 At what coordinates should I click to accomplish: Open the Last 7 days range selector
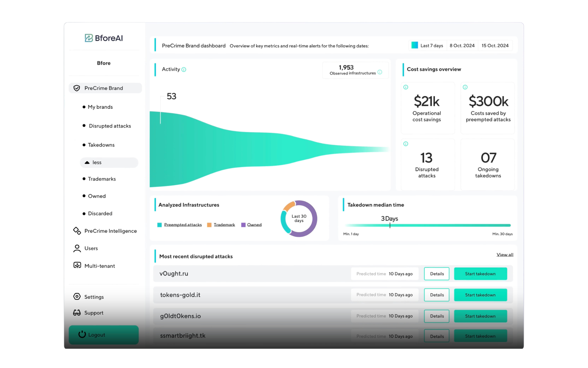click(428, 45)
